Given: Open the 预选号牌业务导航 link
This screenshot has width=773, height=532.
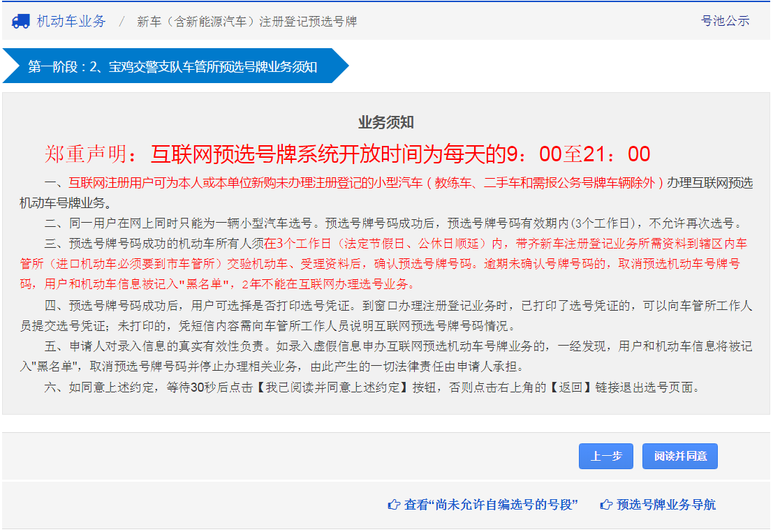Looking at the screenshot, I should pyautogui.click(x=666, y=505).
